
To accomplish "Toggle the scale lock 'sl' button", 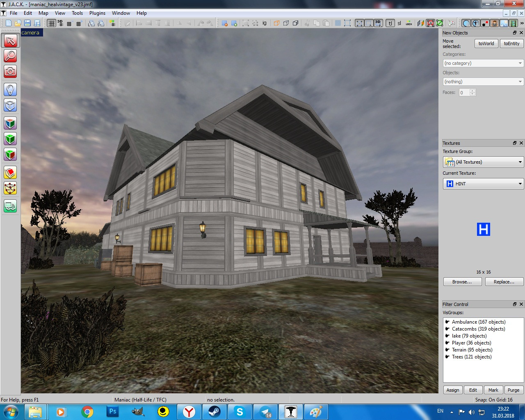I will 399,23.
